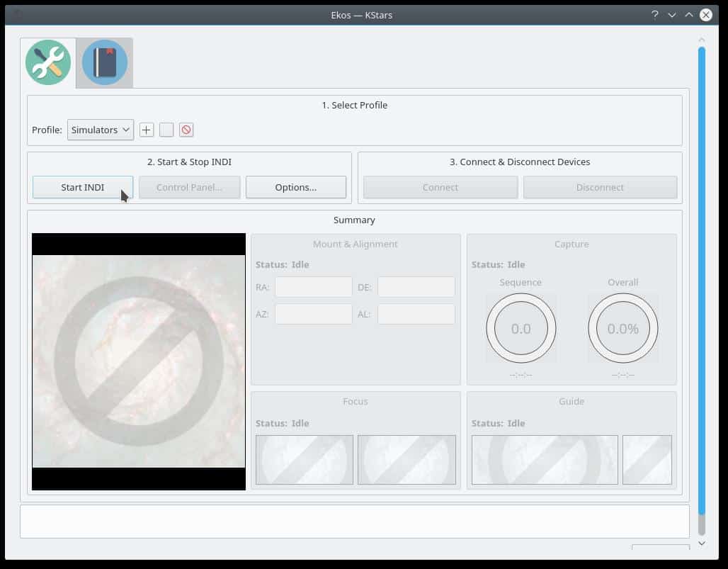This screenshot has height=569, width=728.
Task: Click the large summary preview image
Action: (139, 361)
